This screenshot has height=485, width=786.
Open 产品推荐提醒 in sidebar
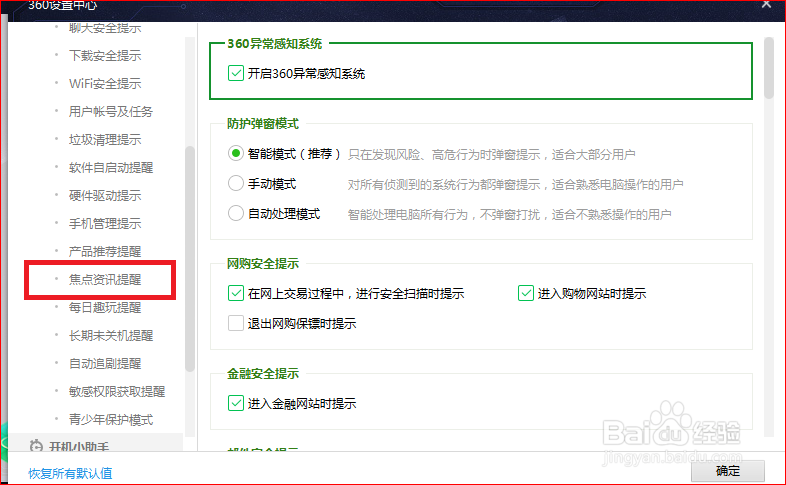click(105, 252)
